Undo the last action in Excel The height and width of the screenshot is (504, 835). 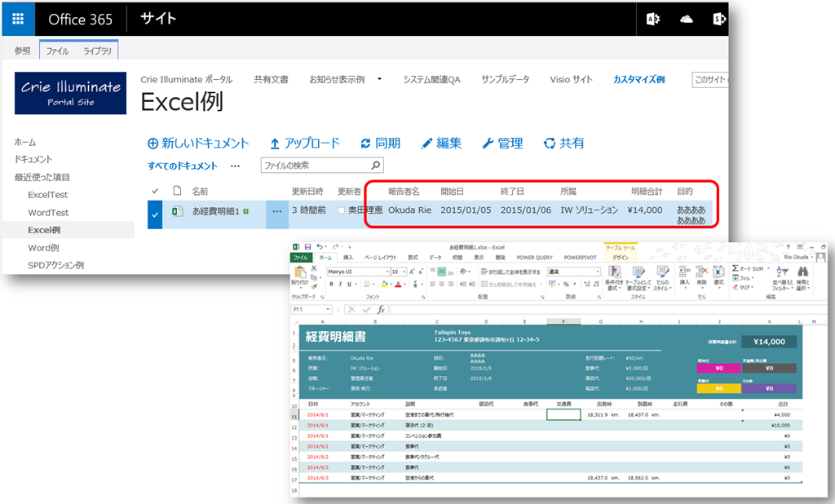coord(319,246)
